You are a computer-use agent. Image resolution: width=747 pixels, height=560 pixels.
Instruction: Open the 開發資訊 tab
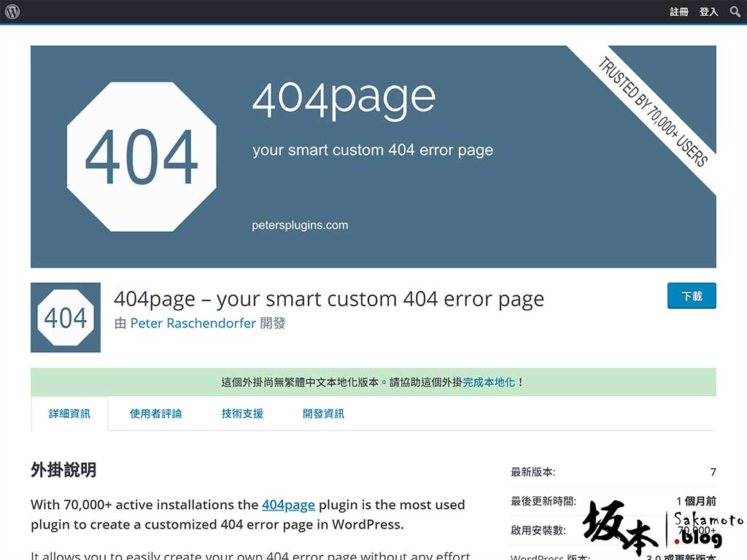click(323, 414)
